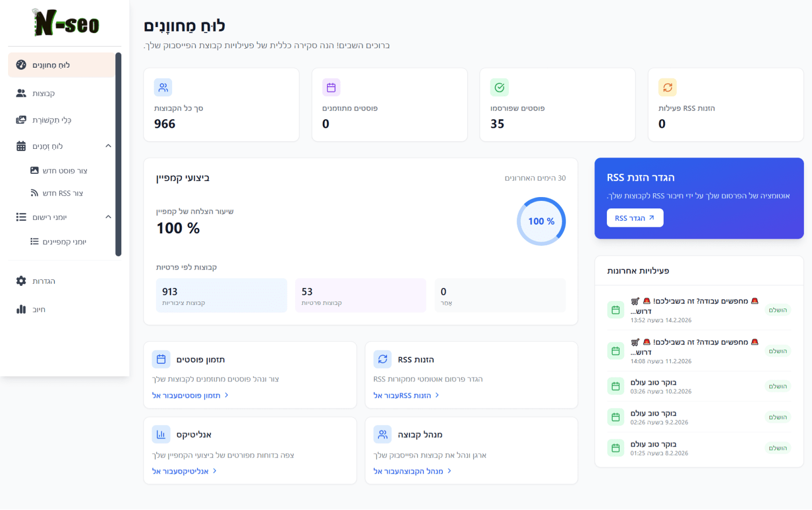Select צור פוסט חדש submenu item
The height and width of the screenshot is (510, 812).
(x=64, y=171)
